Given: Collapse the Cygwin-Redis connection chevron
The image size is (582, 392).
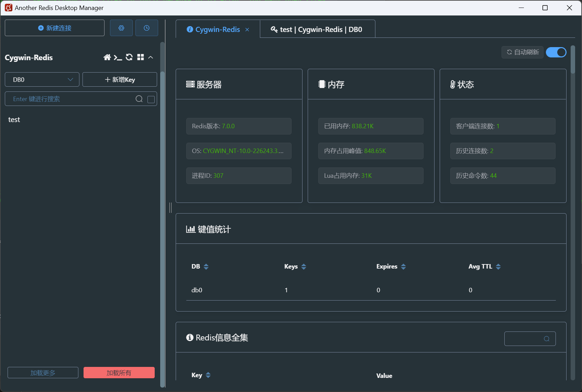Looking at the screenshot, I should [151, 57].
